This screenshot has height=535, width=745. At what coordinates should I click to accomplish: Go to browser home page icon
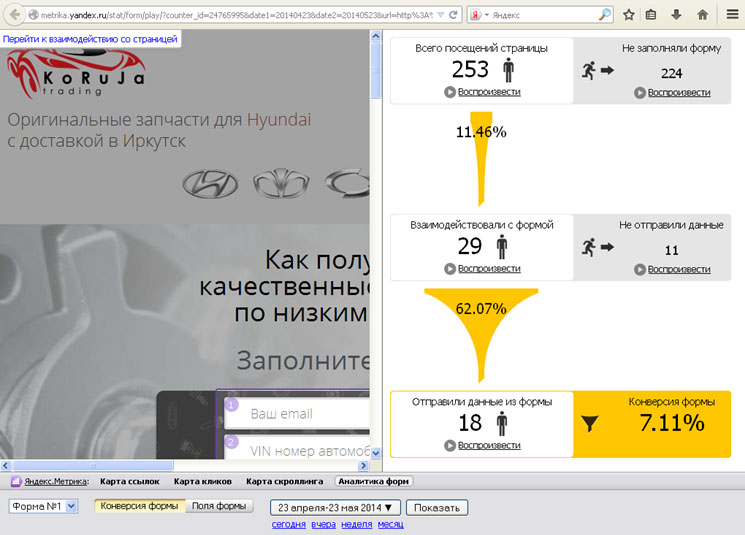[703, 15]
